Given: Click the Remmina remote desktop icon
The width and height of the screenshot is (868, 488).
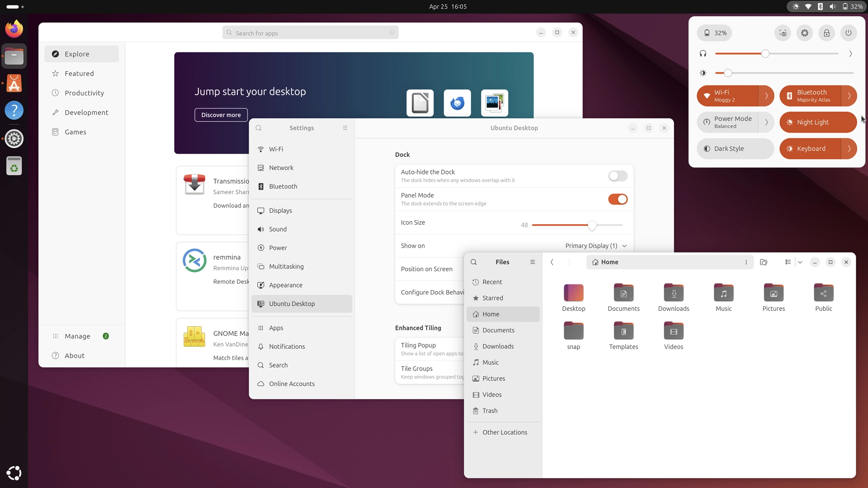Looking at the screenshot, I should point(194,260).
